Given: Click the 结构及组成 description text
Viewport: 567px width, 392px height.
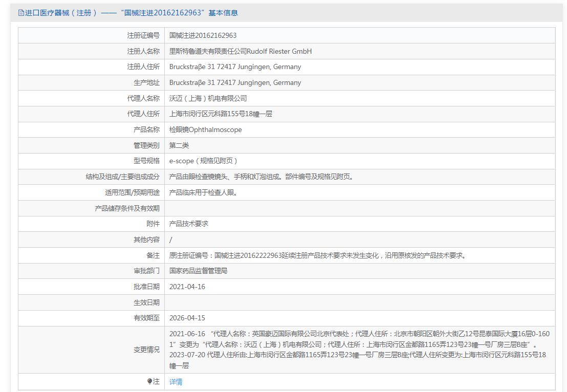Looking at the screenshot, I should [261, 177].
